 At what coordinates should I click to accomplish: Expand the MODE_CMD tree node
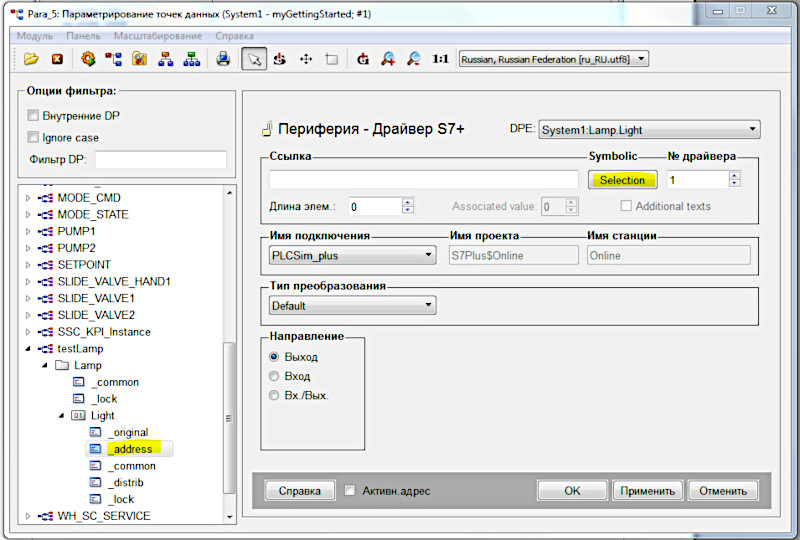coord(28,198)
